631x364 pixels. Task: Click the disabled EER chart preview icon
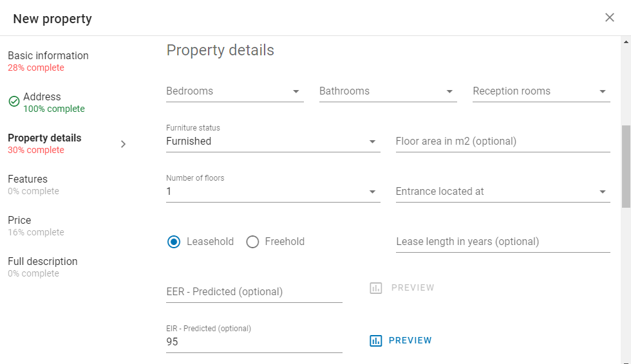[x=375, y=288]
